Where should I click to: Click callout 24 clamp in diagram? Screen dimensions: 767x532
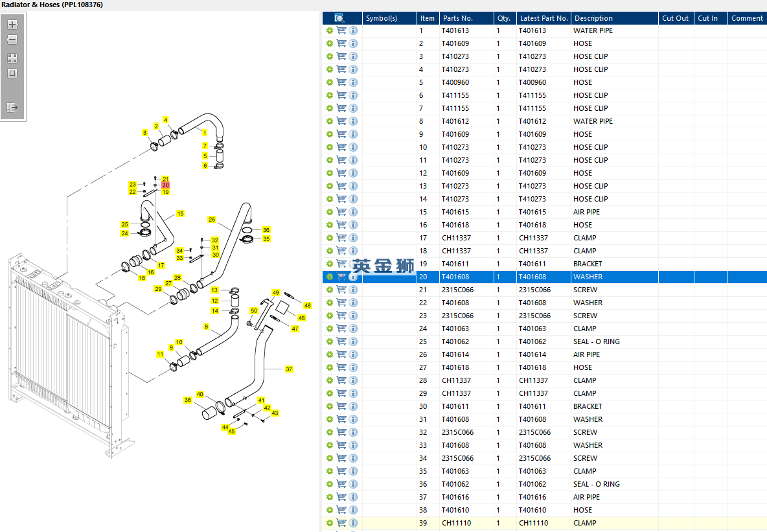point(125,233)
